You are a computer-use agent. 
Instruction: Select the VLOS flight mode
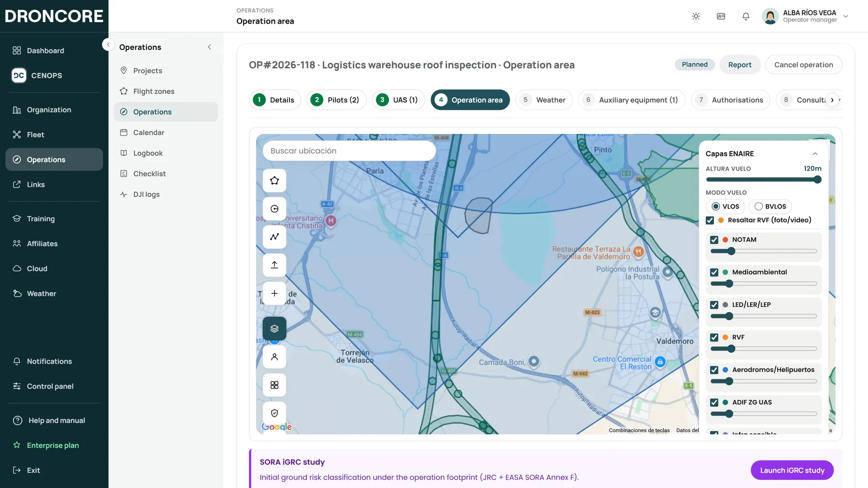tap(725, 207)
